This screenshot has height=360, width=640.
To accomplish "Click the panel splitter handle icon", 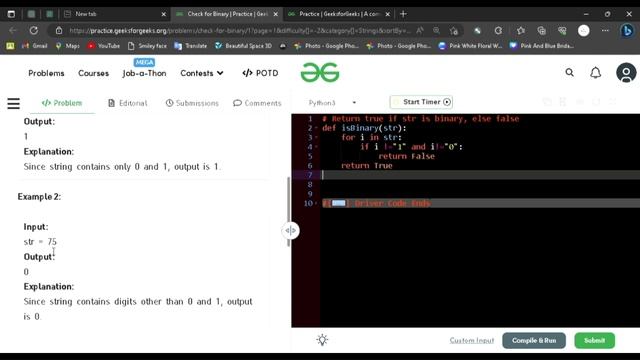I will (x=290, y=231).
